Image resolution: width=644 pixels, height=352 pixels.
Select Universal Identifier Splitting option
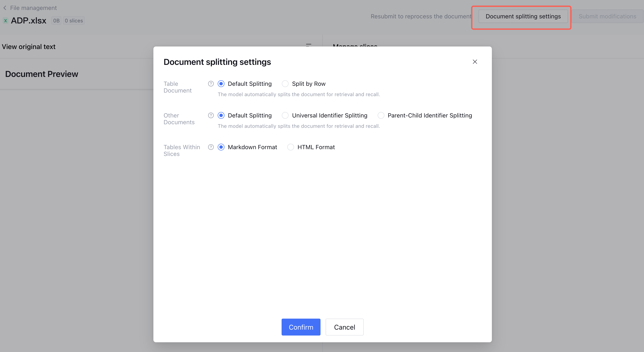tap(285, 115)
